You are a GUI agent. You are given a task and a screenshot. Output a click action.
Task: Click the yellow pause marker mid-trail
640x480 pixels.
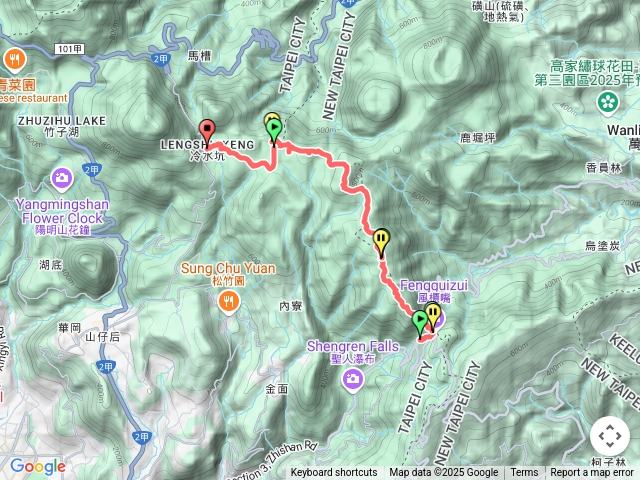381,243
